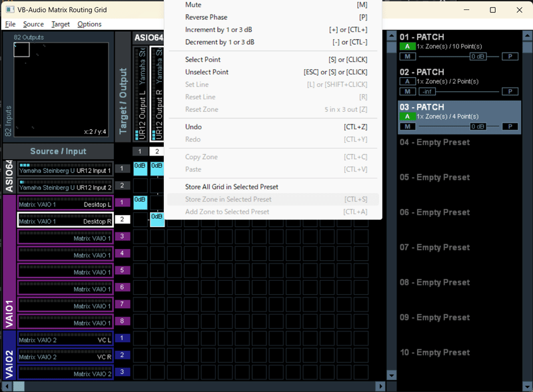Select Yamaha Steinberg U UR12 Input 2 source

point(65,186)
